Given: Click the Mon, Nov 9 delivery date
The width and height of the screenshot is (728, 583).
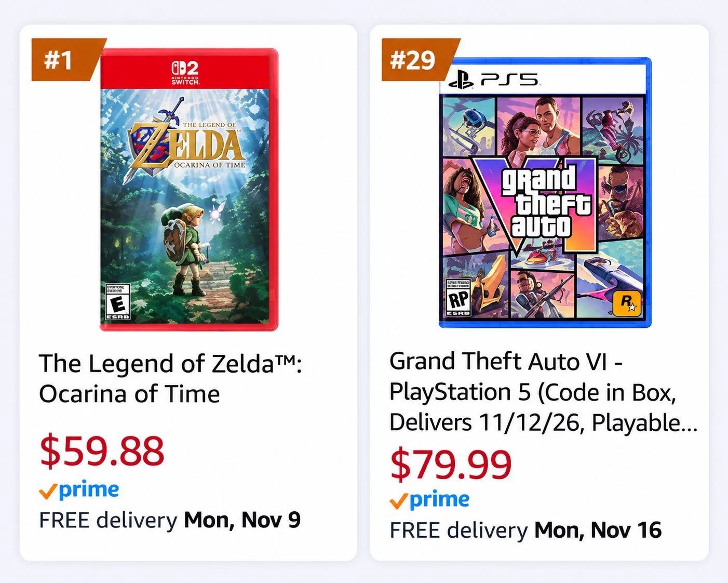Looking at the screenshot, I should (x=242, y=520).
